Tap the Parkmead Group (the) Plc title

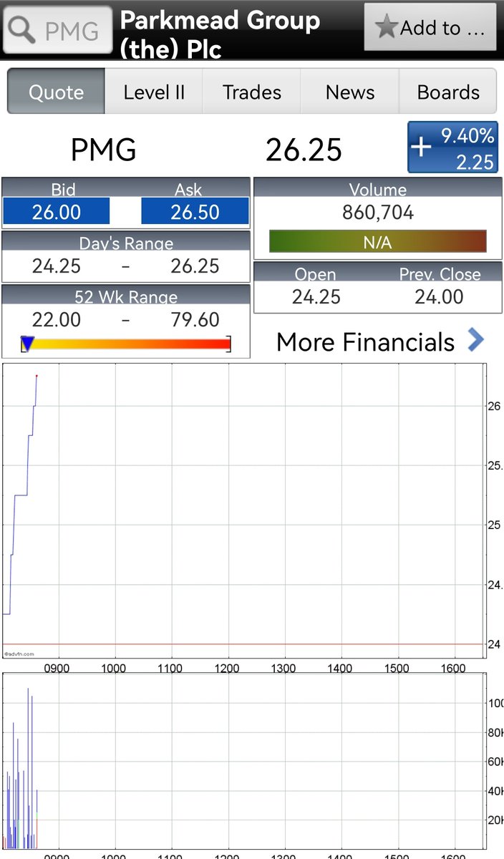point(220,34)
